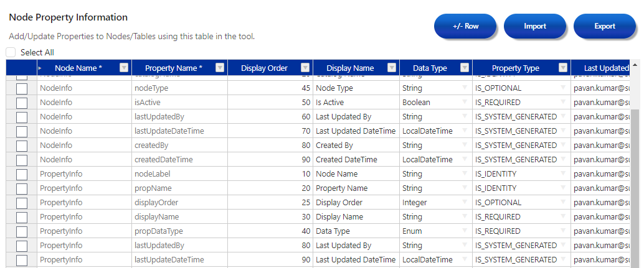Click display order value 25
The image size is (644, 268).
[270, 203]
